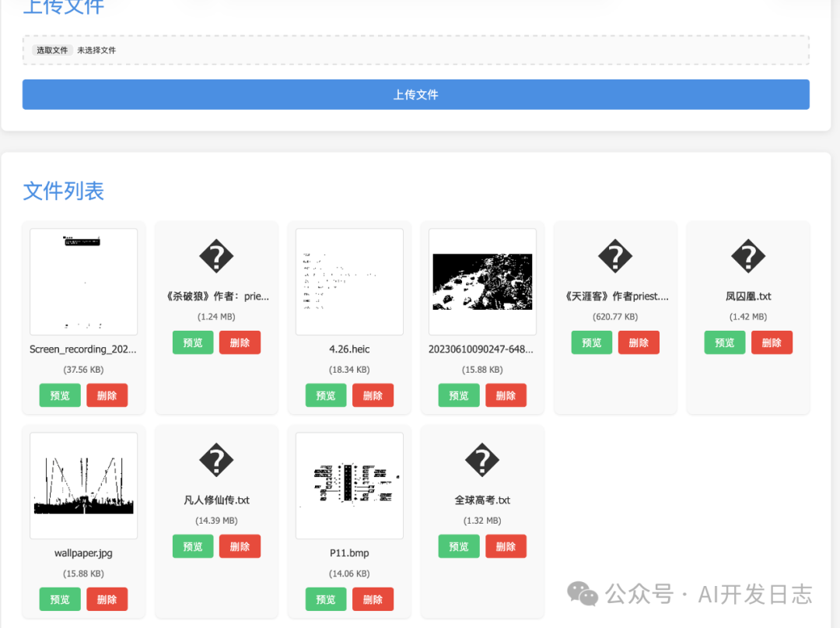Click the 文件列表 heading
Screen dimensions: 840x628
pos(63,191)
